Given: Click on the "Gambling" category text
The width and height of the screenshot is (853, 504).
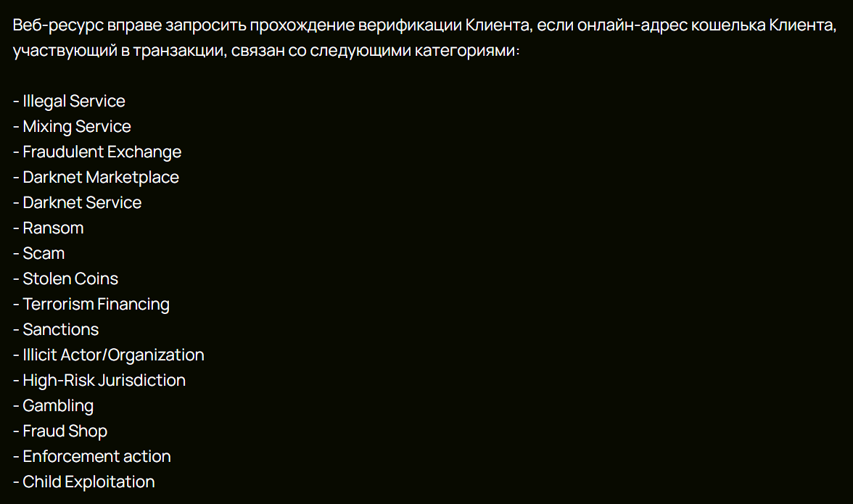Looking at the screenshot, I should pos(58,406).
